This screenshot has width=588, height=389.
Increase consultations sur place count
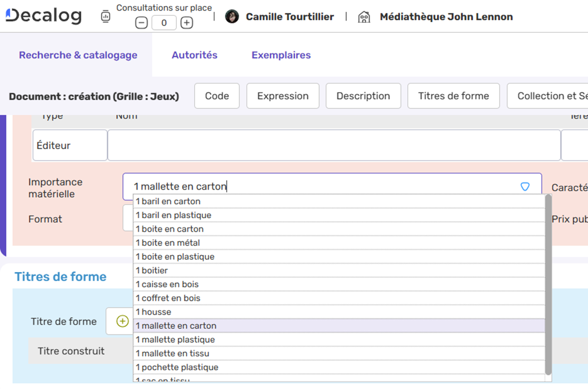point(186,23)
